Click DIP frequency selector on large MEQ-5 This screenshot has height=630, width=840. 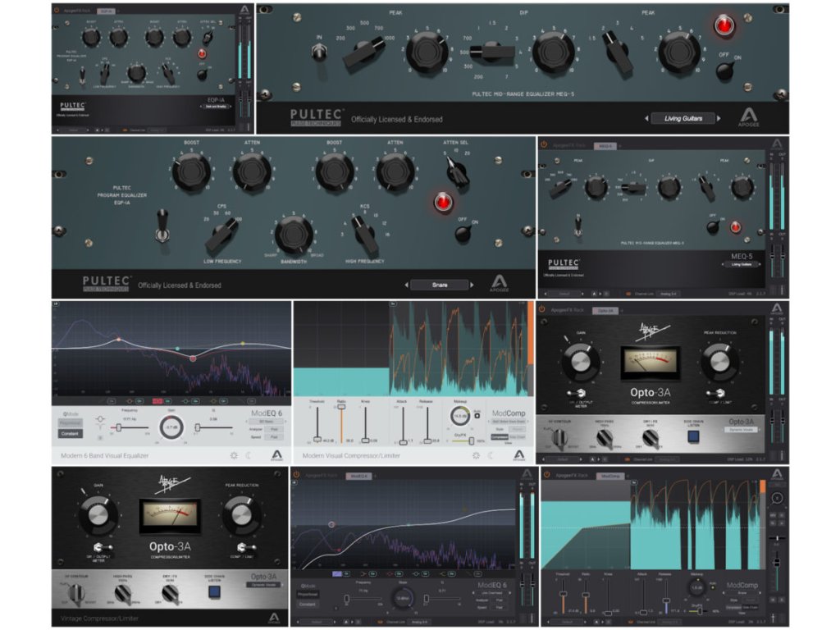tap(491, 52)
